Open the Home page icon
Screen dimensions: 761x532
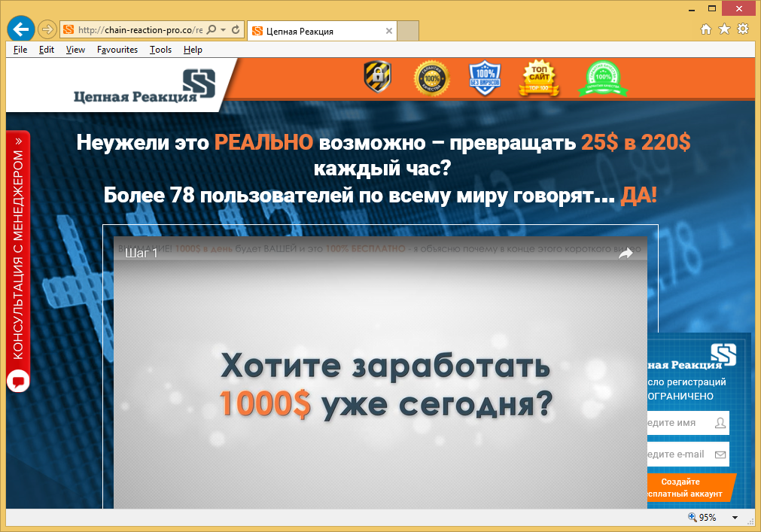click(706, 29)
